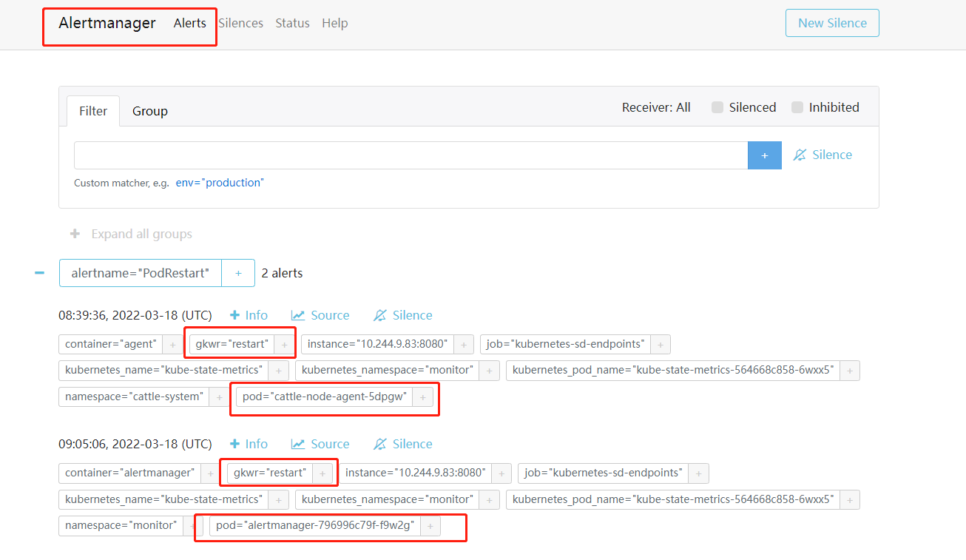Add container="agent" label to the filter
The height and width of the screenshot is (560, 966).
[x=172, y=344]
